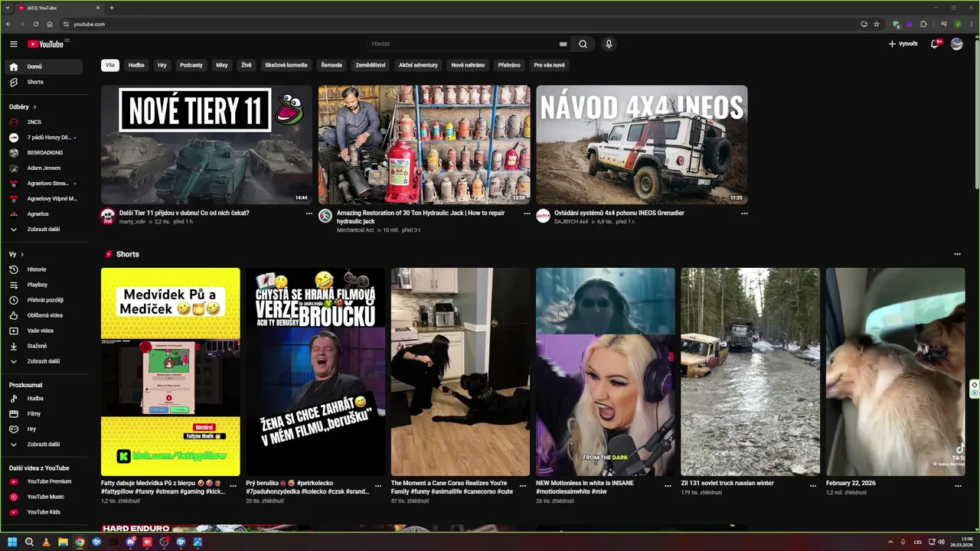
Task: Open YouTube Premium link
Action: click(x=44, y=481)
